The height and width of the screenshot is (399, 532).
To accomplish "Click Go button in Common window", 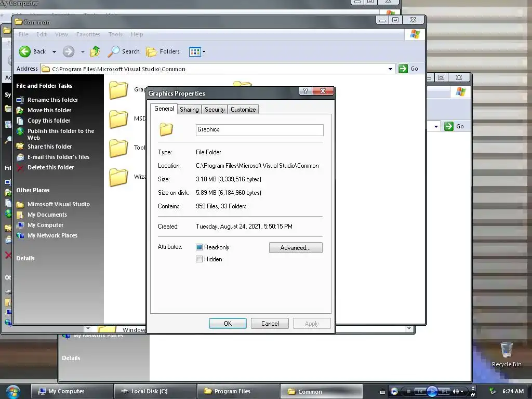I will (408, 69).
